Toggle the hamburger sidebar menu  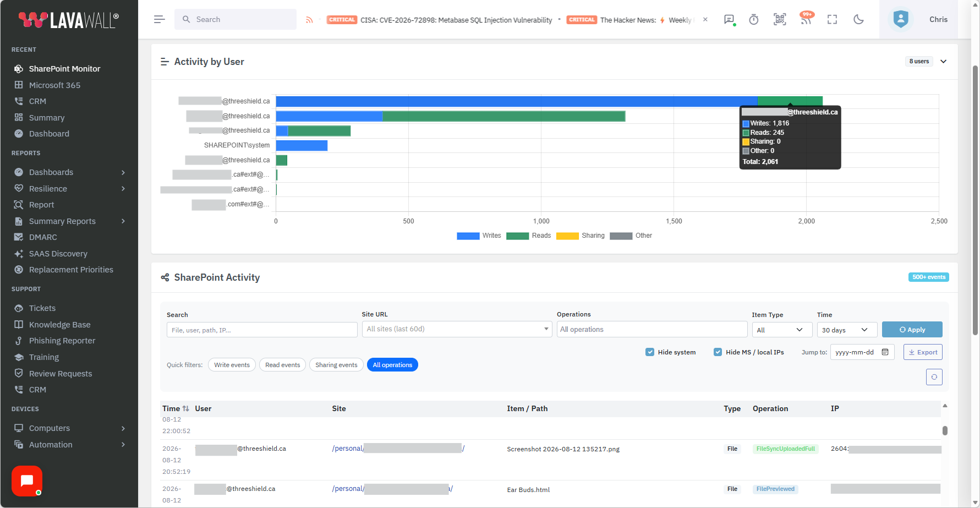[160, 19]
